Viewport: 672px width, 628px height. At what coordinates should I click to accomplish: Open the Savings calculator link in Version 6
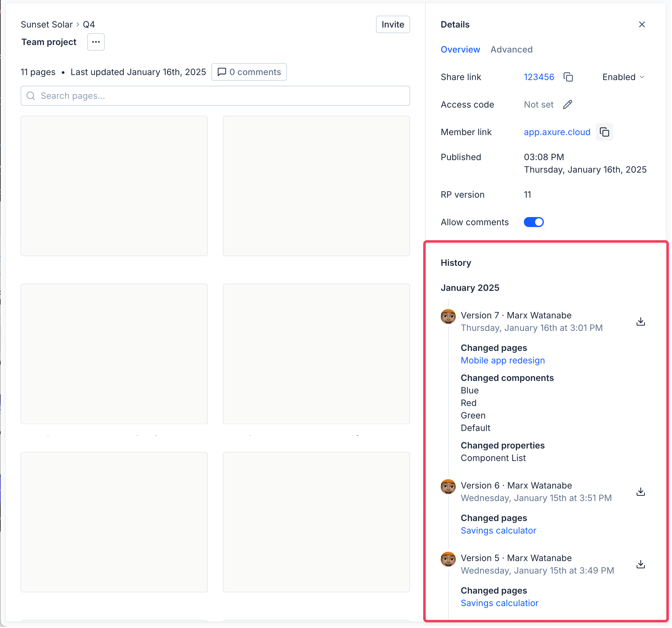498,531
